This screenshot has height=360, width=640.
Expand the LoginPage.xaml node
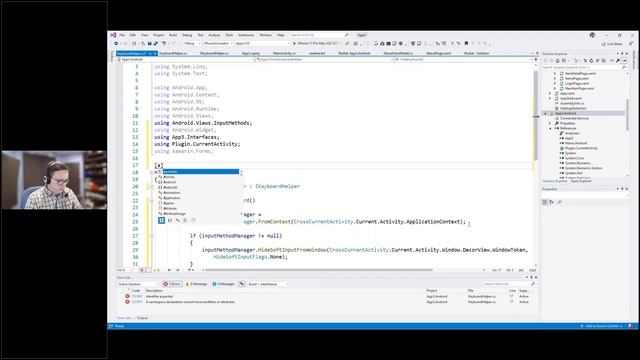[555, 83]
